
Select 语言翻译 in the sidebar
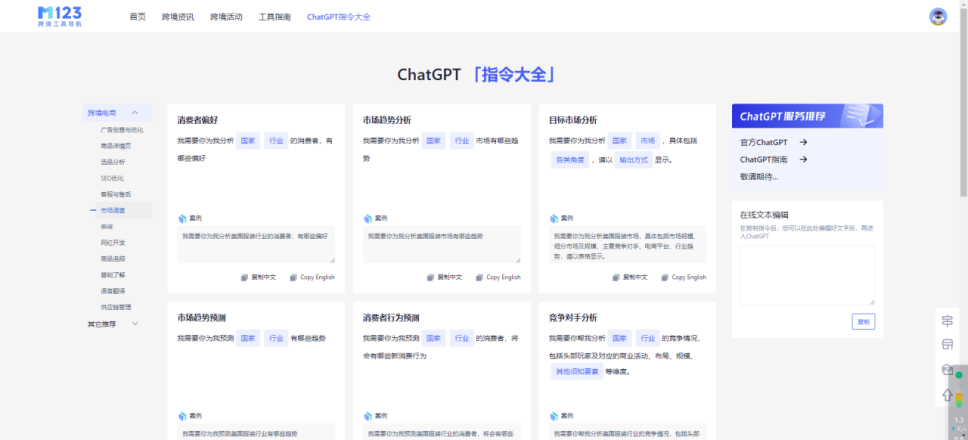pyautogui.click(x=112, y=291)
